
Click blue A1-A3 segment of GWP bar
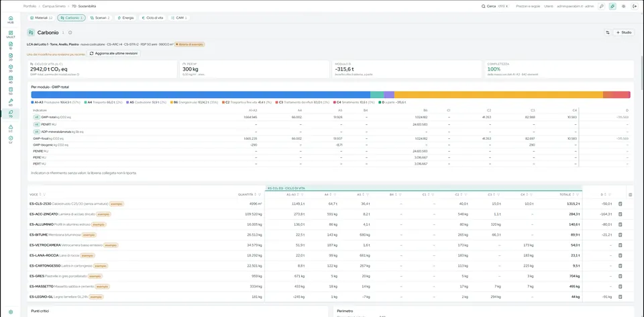[201, 95]
